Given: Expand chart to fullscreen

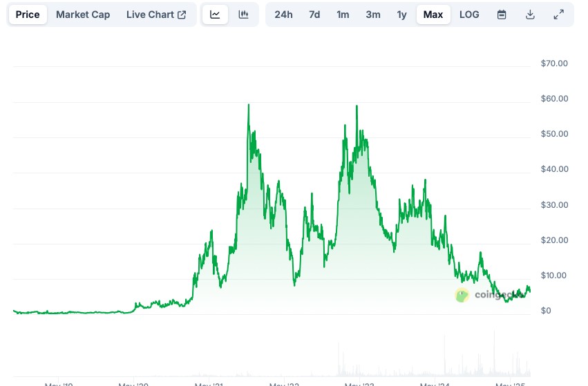Looking at the screenshot, I should (x=559, y=15).
